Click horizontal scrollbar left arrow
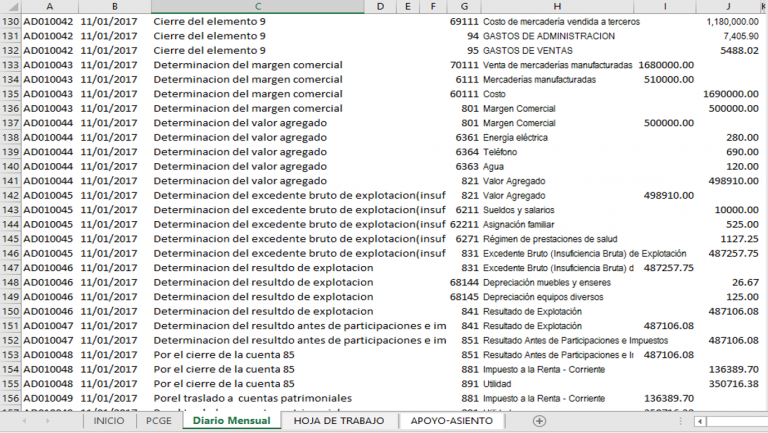This screenshot has width=768, height=433. pos(700,421)
